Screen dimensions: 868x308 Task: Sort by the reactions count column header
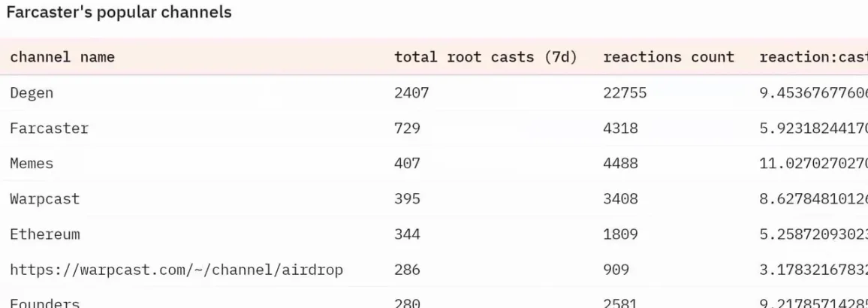tap(668, 57)
